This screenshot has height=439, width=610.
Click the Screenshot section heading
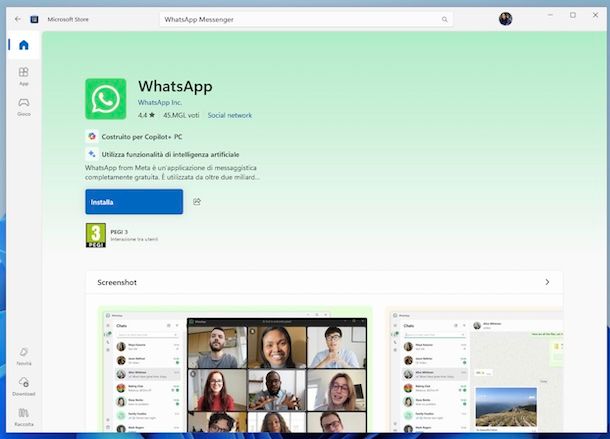[x=117, y=283]
